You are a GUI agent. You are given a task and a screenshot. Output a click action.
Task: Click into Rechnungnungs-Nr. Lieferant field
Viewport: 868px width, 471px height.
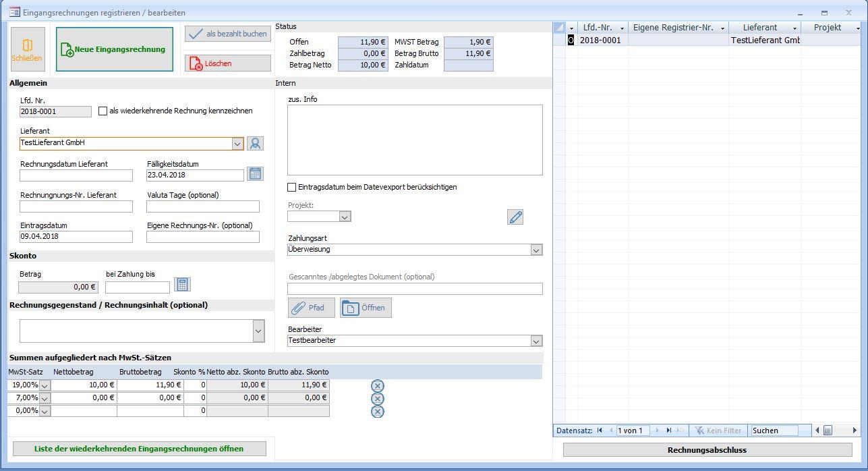[76, 206]
